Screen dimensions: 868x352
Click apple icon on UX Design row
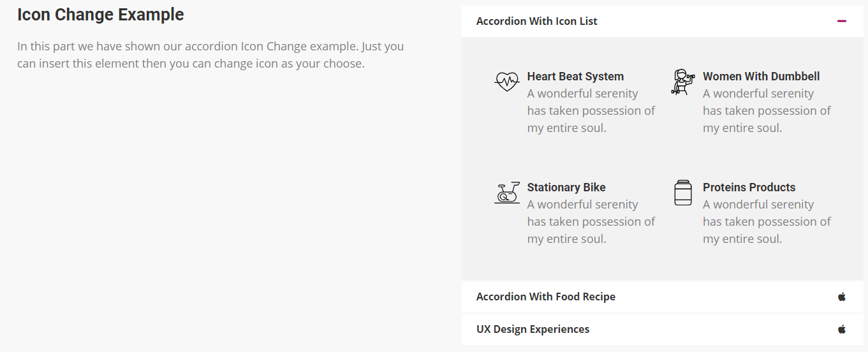pyautogui.click(x=841, y=329)
